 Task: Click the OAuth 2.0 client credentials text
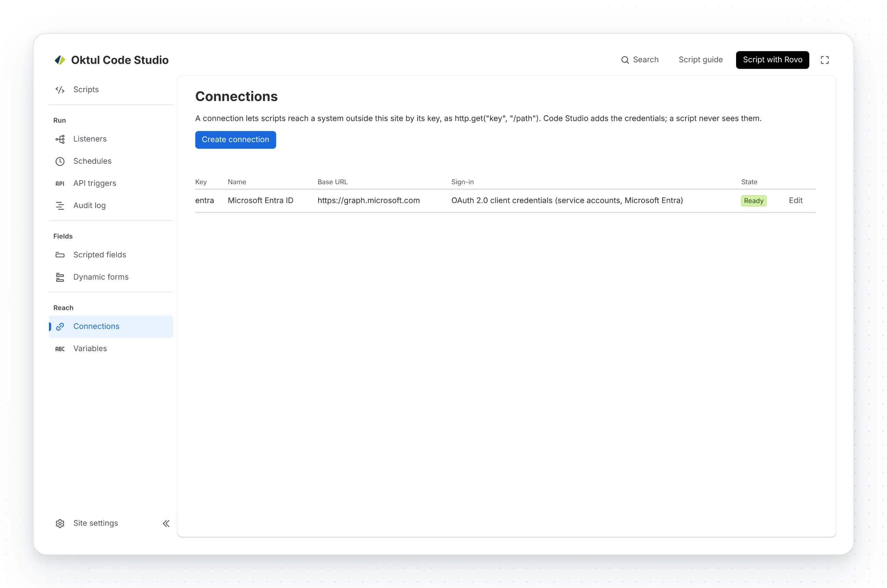[567, 201]
